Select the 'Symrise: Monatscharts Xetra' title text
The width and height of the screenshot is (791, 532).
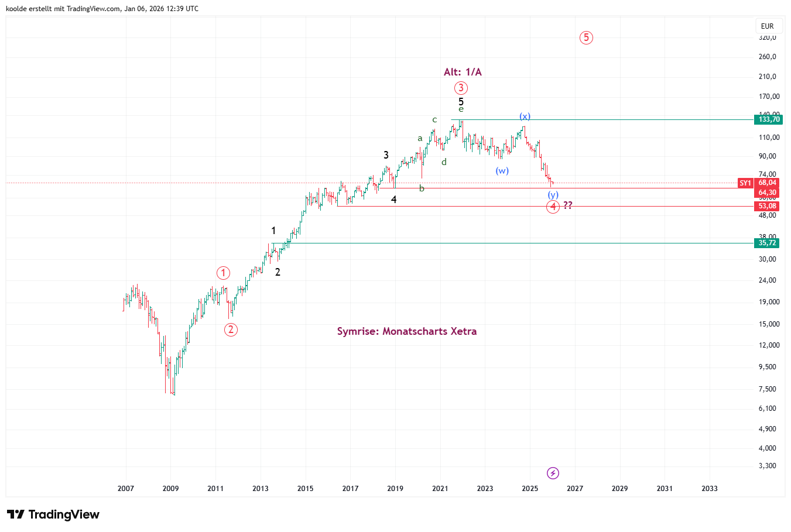(x=406, y=331)
